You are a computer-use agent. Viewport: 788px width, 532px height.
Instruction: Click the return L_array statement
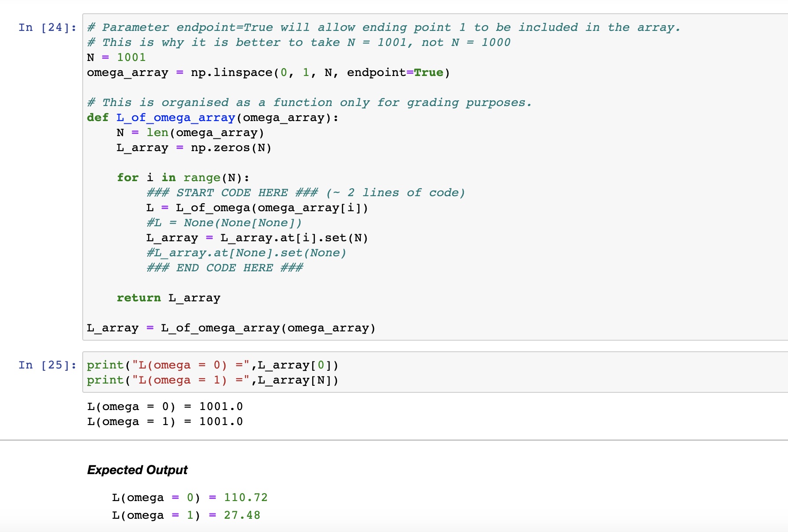click(x=168, y=297)
